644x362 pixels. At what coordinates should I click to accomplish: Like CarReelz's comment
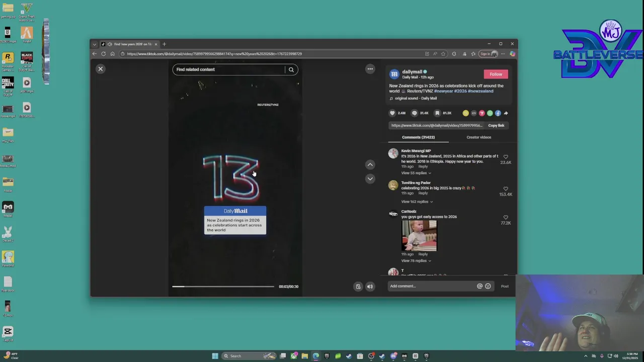click(x=506, y=217)
